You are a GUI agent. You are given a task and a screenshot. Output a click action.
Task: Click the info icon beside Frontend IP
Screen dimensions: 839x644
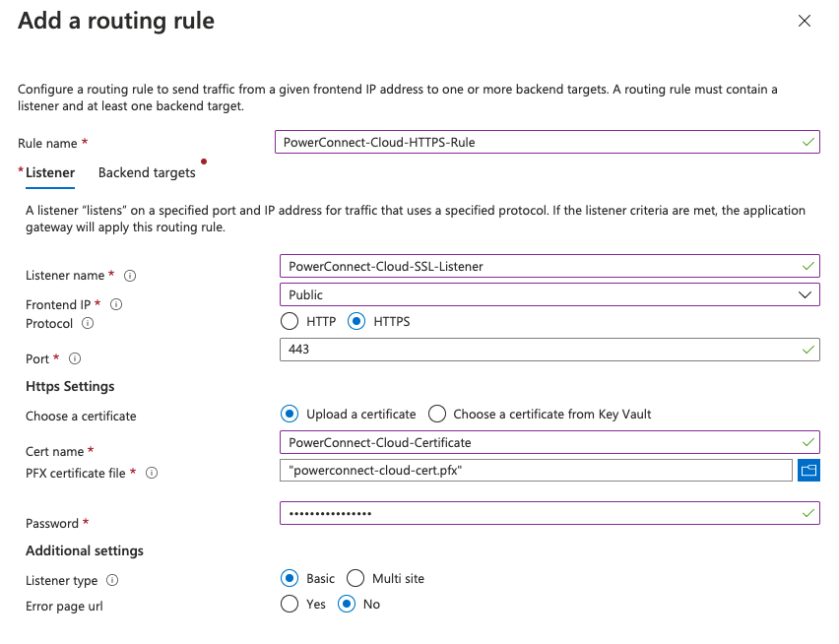click(x=116, y=304)
